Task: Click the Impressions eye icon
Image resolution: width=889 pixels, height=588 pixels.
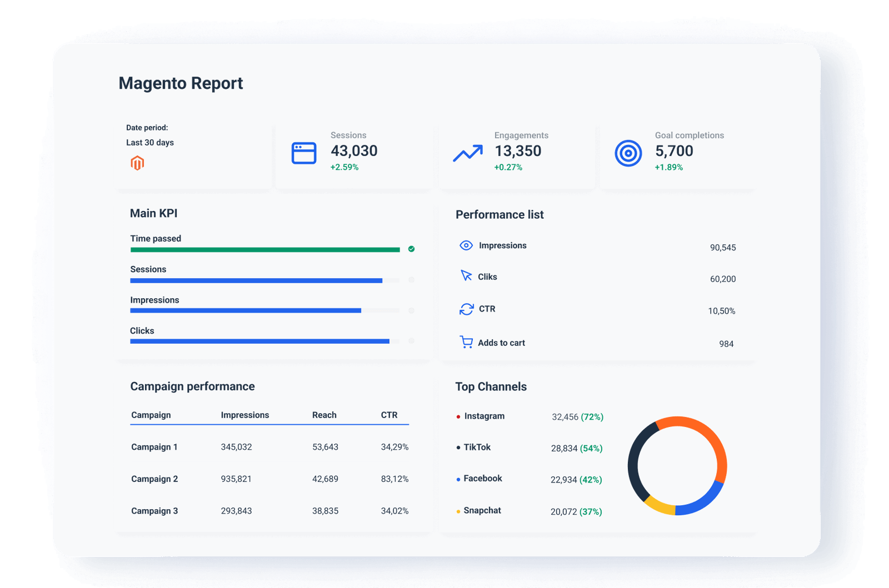Action: pos(466,245)
